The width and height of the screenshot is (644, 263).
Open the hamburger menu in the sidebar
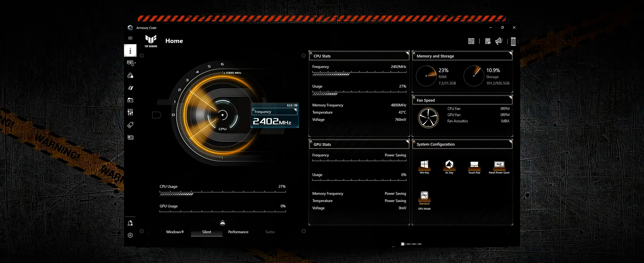pyautogui.click(x=130, y=38)
